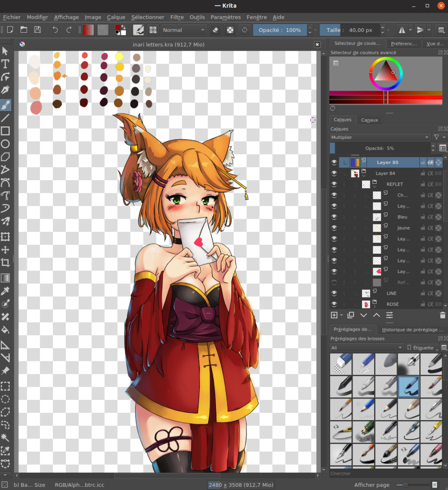448x490 pixels.
Task: Toggle visibility of REFLET group
Action: (x=334, y=184)
